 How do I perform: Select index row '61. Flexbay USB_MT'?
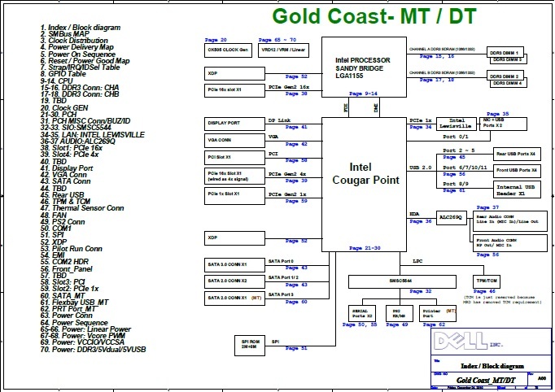point(74,303)
